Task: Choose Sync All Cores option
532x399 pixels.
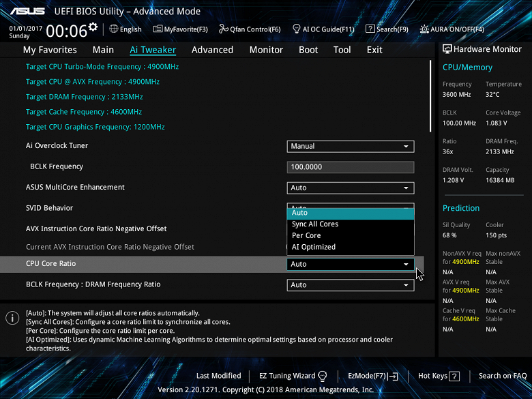Action: [351, 224]
